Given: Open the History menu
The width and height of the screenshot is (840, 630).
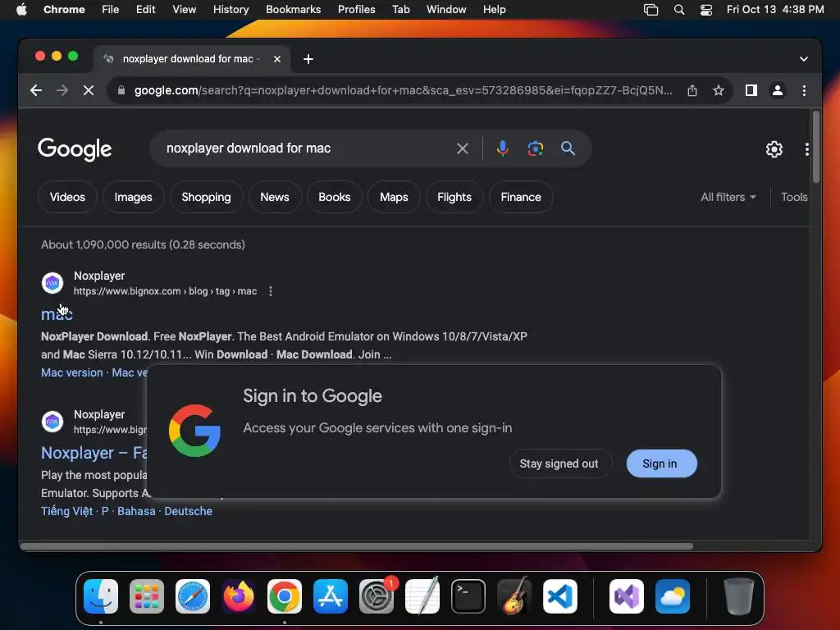Looking at the screenshot, I should pos(231,10).
